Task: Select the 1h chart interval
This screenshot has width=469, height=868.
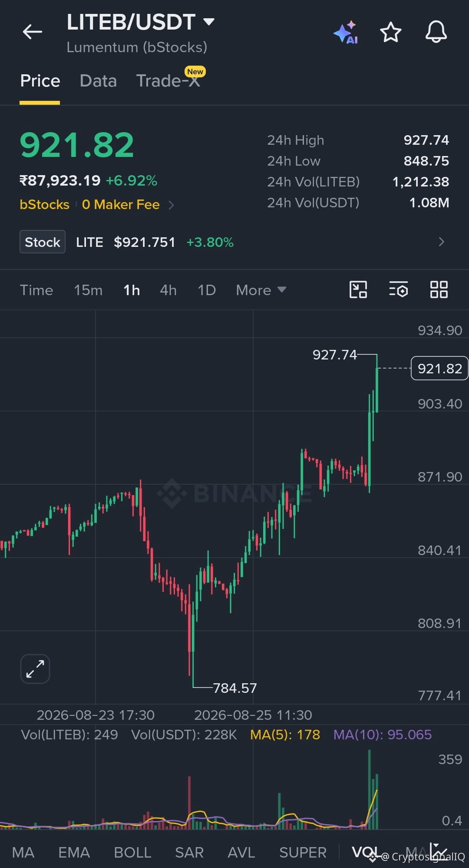Action: pyautogui.click(x=132, y=290)
